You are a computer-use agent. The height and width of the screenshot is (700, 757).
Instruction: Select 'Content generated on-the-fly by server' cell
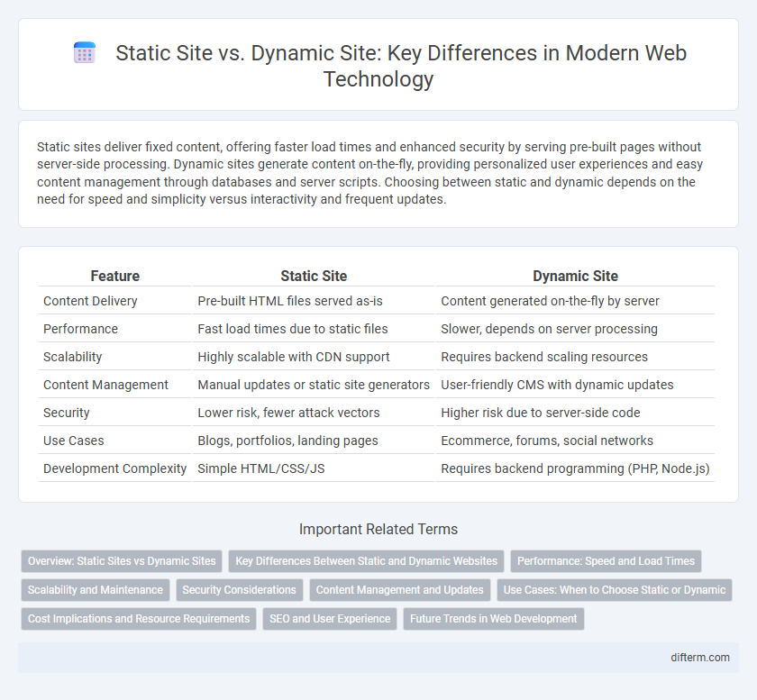coord(575,301)
